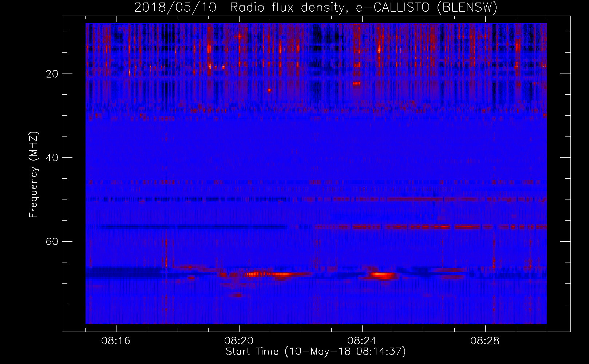Screen dimensions: 589x364
Task: Click the plot title mentioning e-CALLISTO (BLENSW)
Action: click(x=316, y=7)
